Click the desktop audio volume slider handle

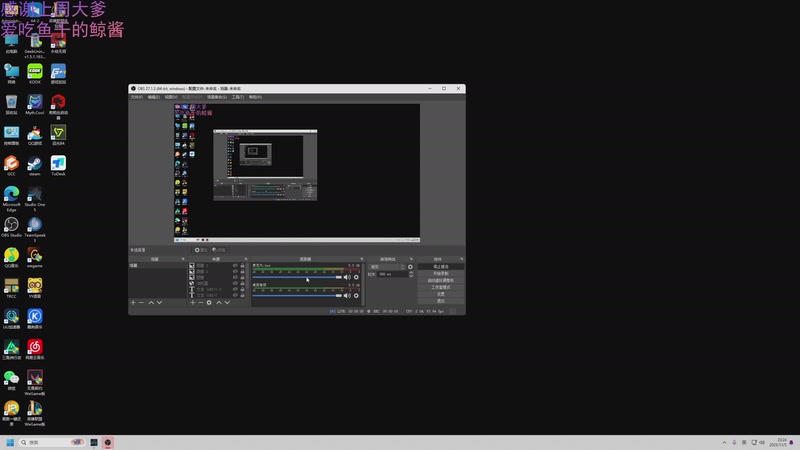click(x=339, y=295)
